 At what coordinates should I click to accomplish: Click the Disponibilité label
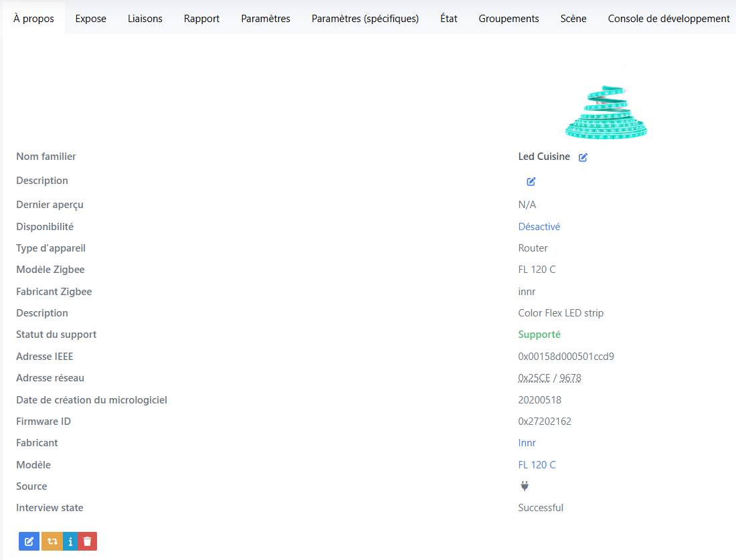click(45, 227)
